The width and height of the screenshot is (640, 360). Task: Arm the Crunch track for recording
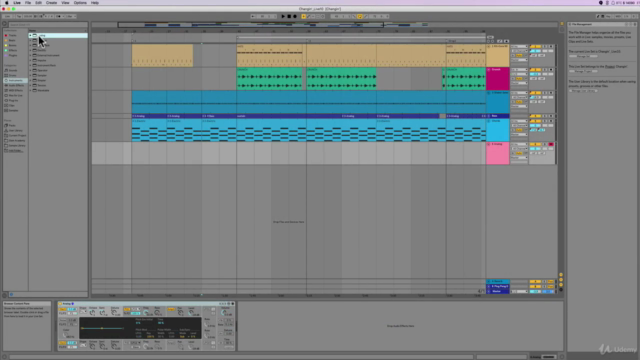coord(551,70)
